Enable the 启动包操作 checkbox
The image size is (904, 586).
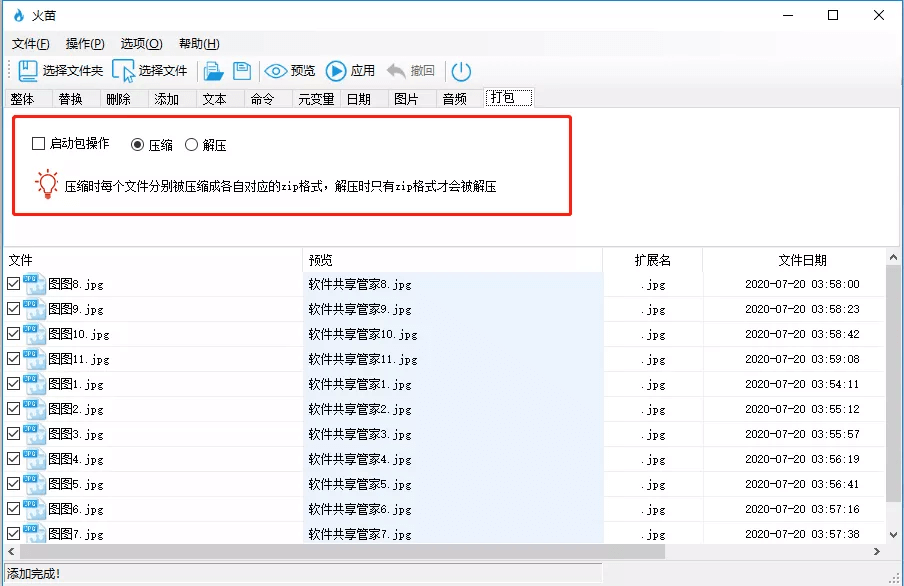(x=38, y=144)
